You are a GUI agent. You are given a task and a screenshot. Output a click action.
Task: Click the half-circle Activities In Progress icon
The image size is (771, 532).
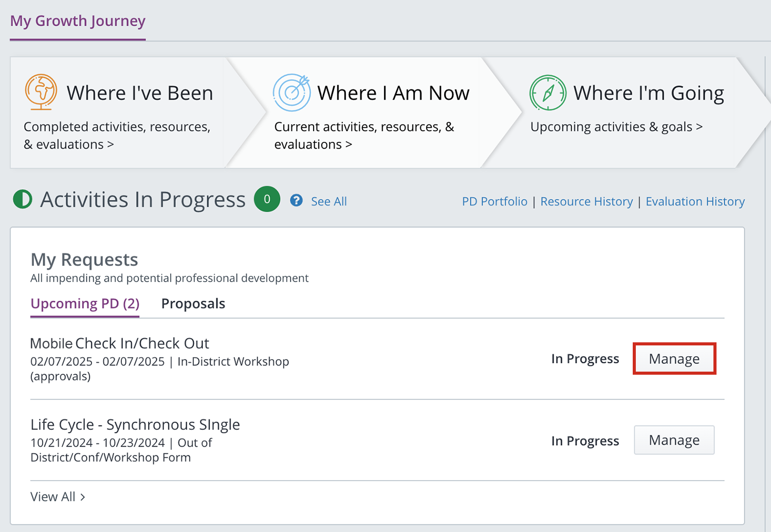point(23,199)
